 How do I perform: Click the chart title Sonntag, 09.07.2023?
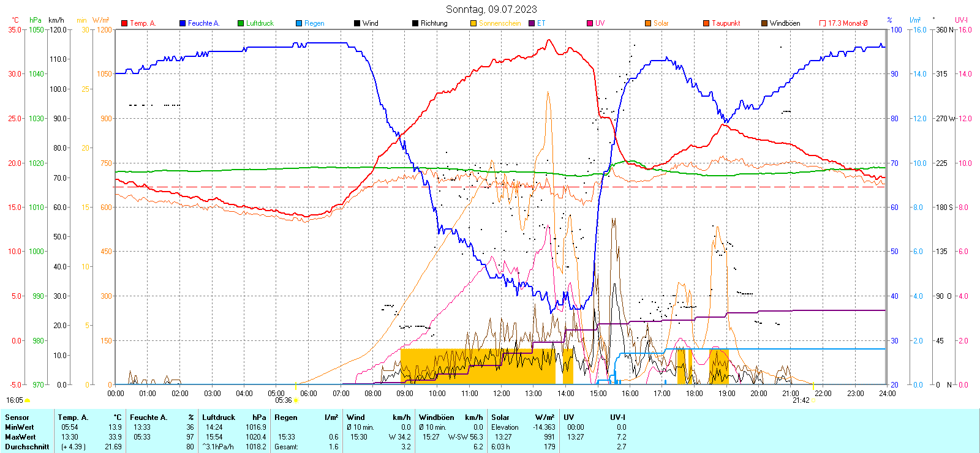tap(491, 9)
